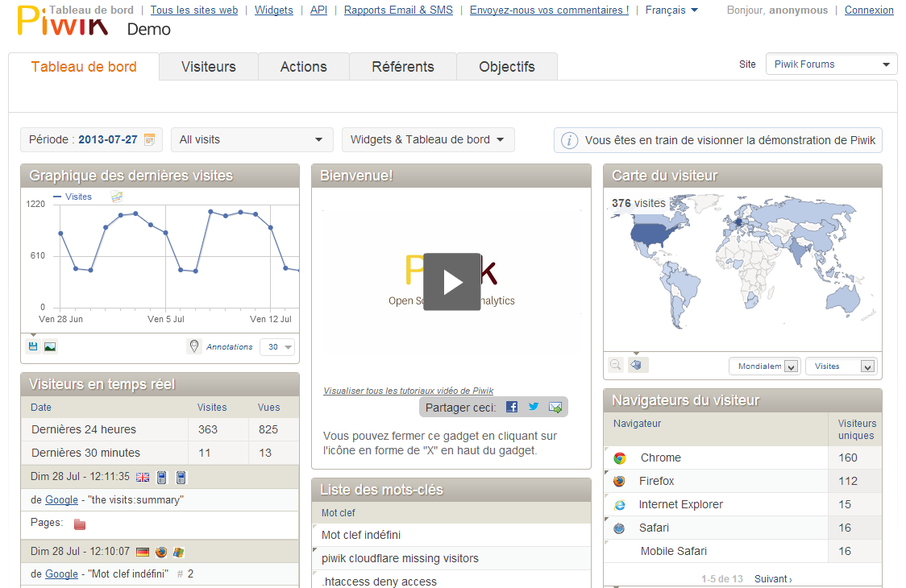Select the 'Mot clef indéfini' keyword row
The height and width of the screenshot is (588, 906).
[451, 535]
